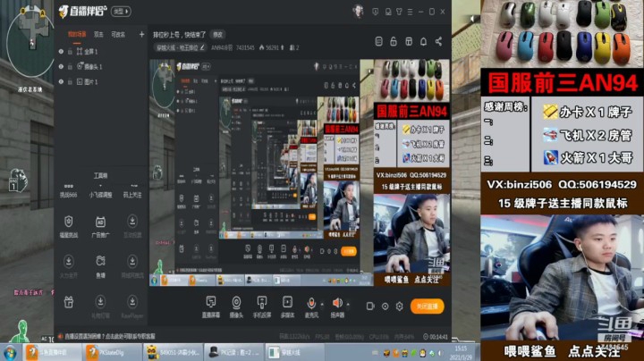
Task: Expand microphone volume arrow
Action: click(x=322, y=305)
